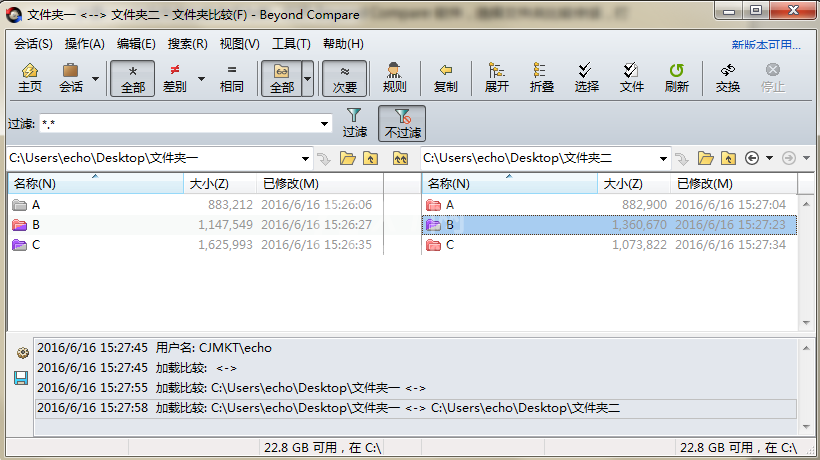Screen dimensions: 820x460
Task: Select folder B in left pane
Action: (196, 225)
